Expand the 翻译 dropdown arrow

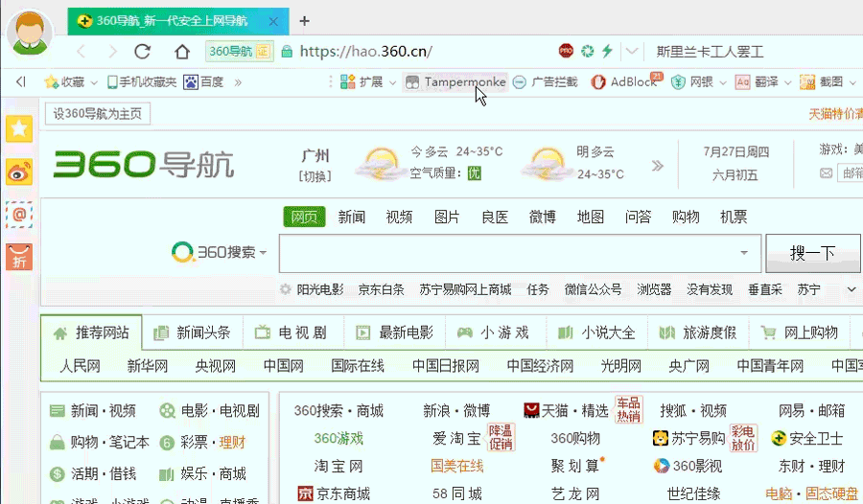(x=787, y=82)
